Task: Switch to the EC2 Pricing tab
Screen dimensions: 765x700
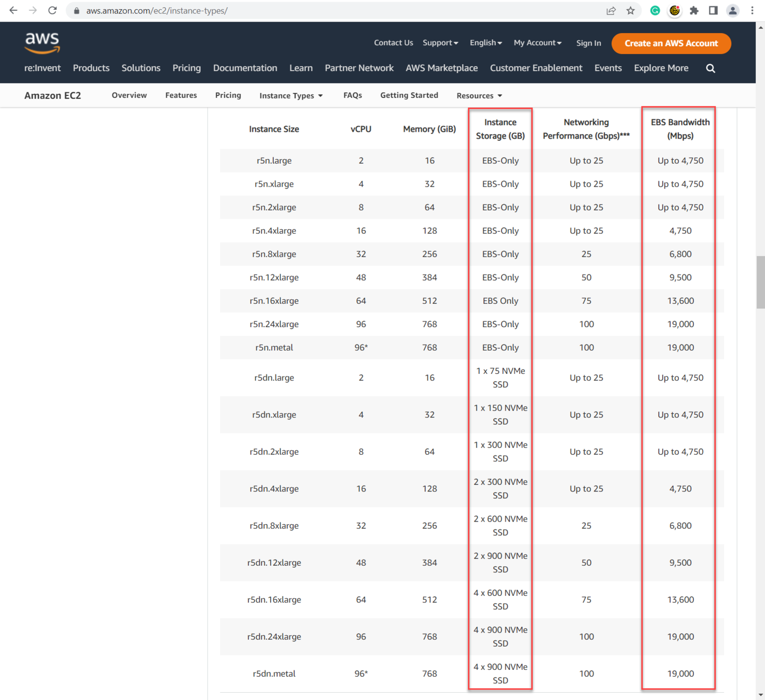Action: point(228,95)
